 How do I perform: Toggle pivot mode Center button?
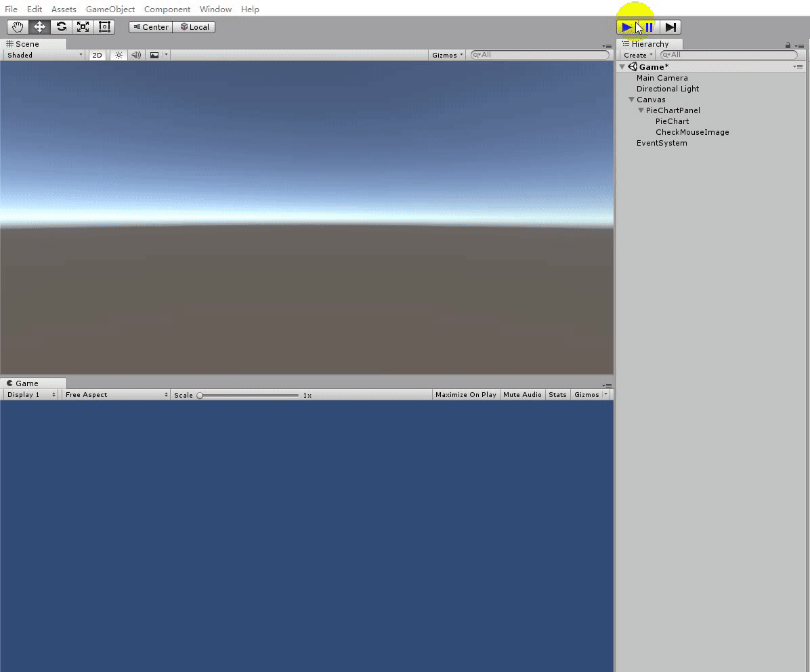pos(151,27)
